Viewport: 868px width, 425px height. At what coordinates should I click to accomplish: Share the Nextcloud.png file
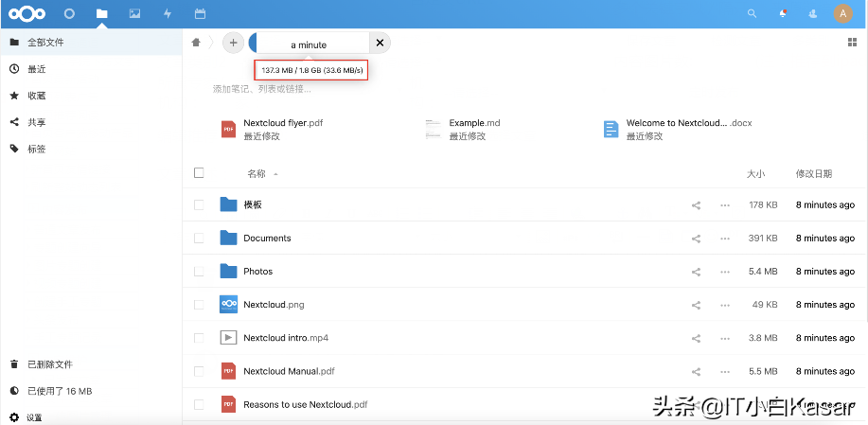click(x=697, y=305)
